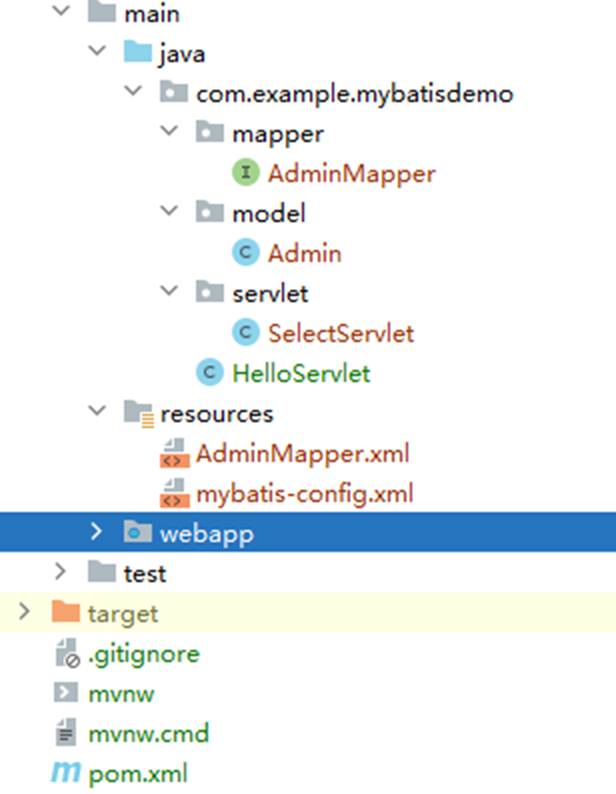Select the 'resources' folder label
This screenshot has width=616, height=794.
click(217, 415)
